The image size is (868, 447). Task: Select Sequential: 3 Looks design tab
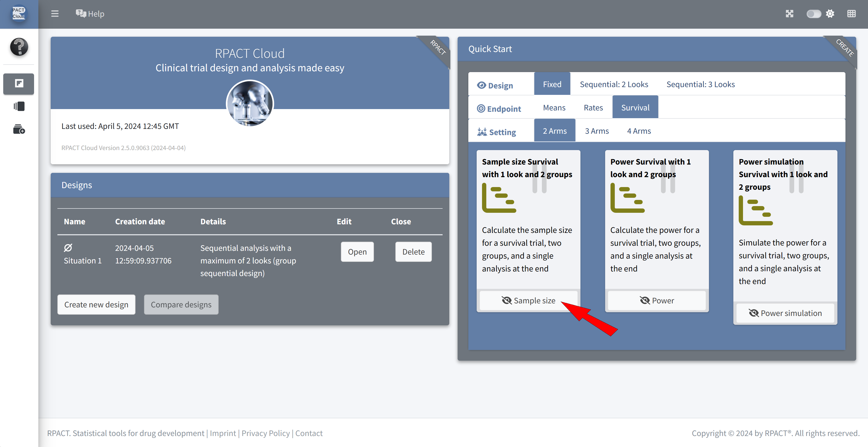click(x=700, y=84)
